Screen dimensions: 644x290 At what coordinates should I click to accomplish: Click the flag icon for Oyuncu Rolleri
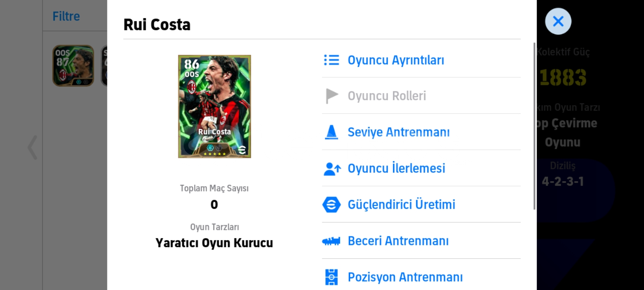click(332, 96)
